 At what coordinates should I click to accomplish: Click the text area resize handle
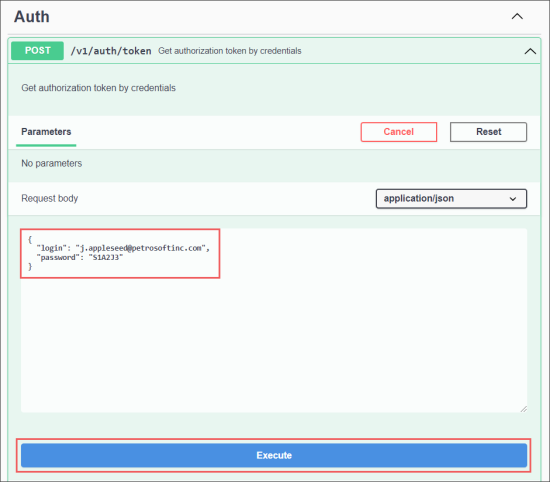coord(523,409)
